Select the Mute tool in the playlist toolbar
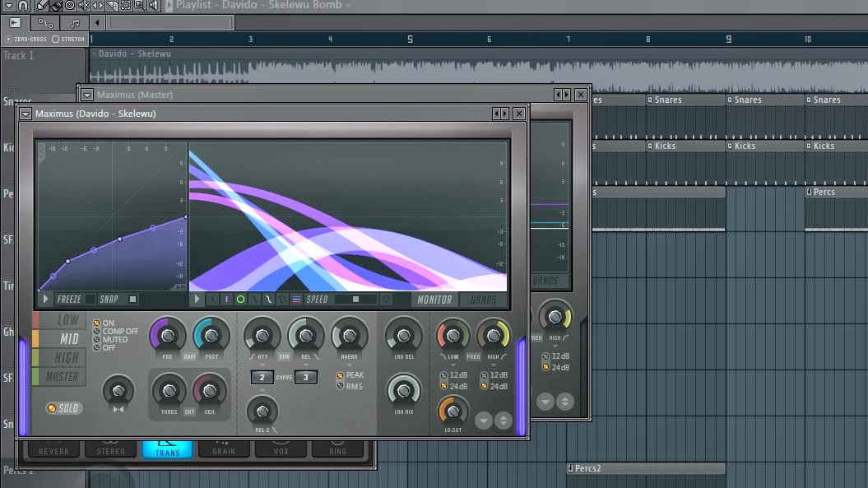 pyautogui.click(x=84, y=5)
